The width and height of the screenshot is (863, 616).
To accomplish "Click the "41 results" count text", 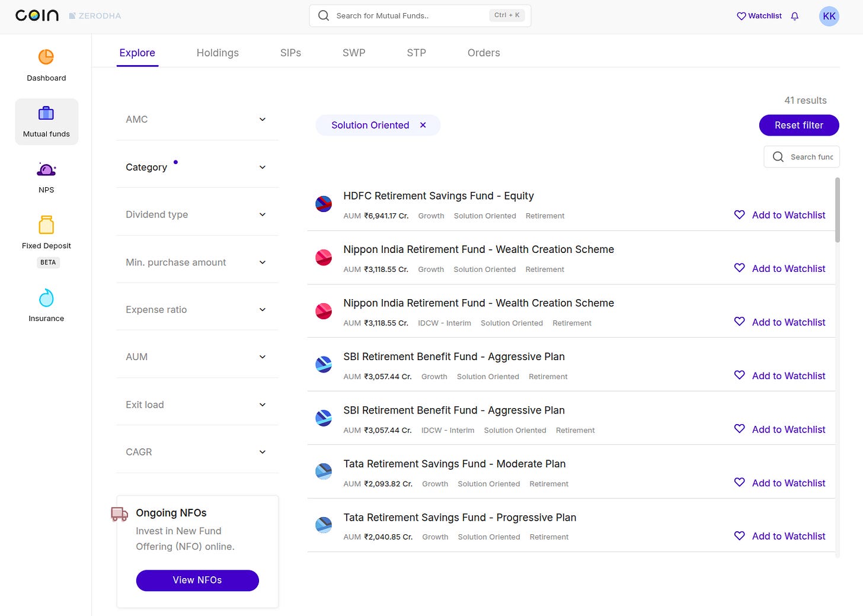I will coord(806,101).
